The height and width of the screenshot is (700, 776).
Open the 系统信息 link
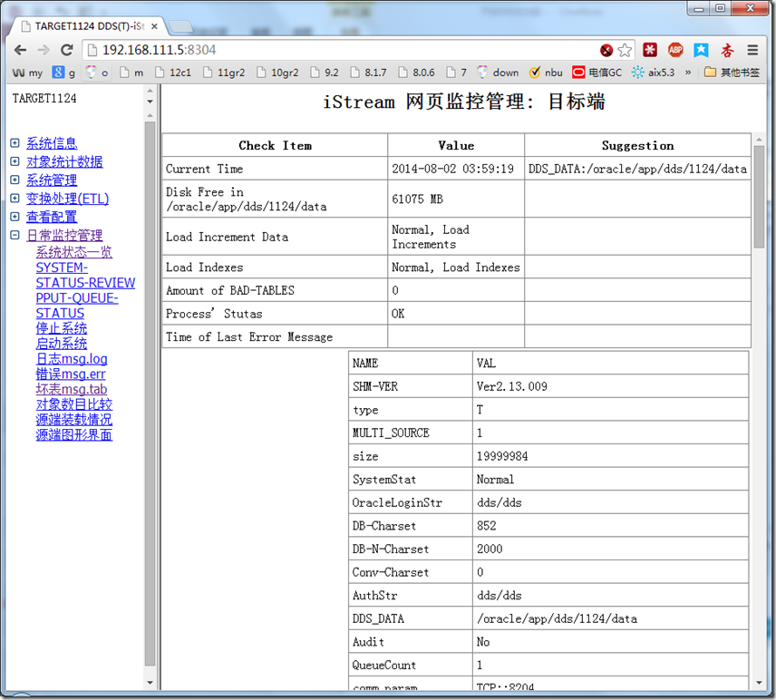pos(52,143)
